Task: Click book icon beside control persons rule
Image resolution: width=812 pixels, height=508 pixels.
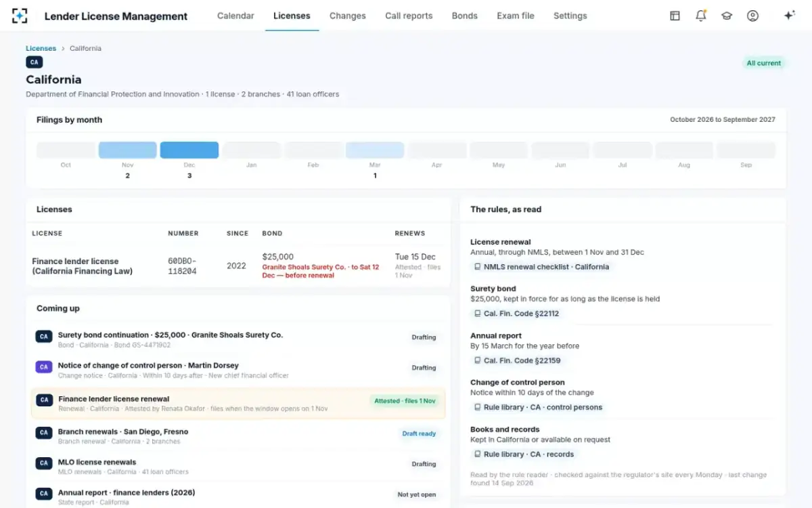Action: (478, 408)
